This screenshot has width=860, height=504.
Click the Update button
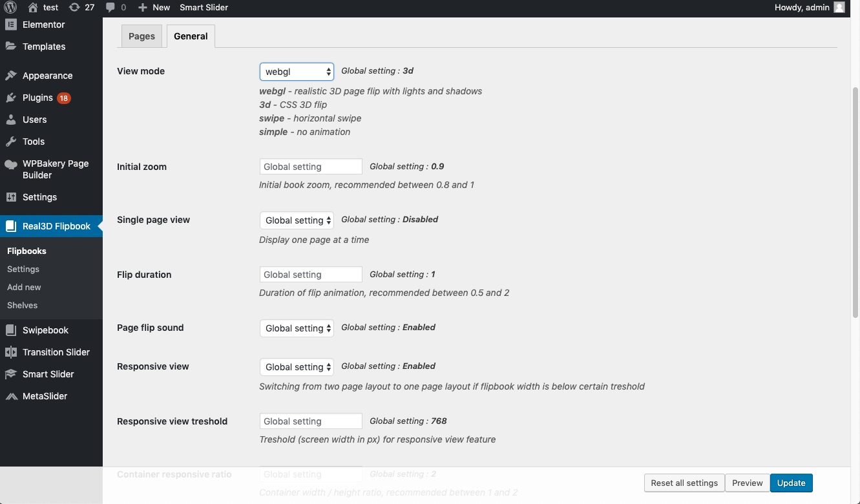791,483
